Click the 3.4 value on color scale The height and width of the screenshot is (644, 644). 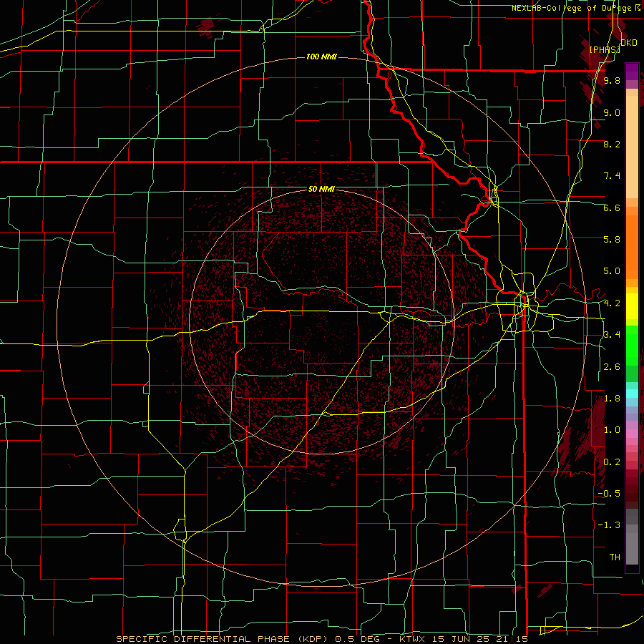[612, 335]
